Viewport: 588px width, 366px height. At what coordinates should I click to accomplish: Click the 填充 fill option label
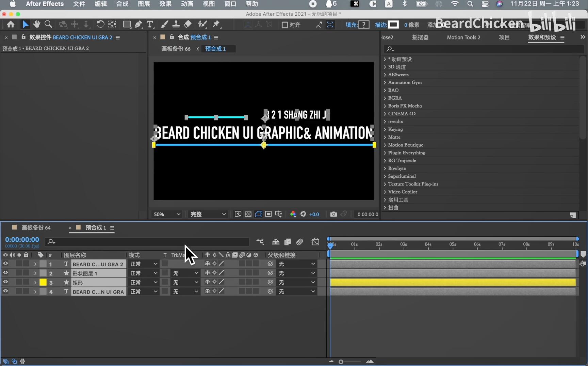click(x=351, y=25)
